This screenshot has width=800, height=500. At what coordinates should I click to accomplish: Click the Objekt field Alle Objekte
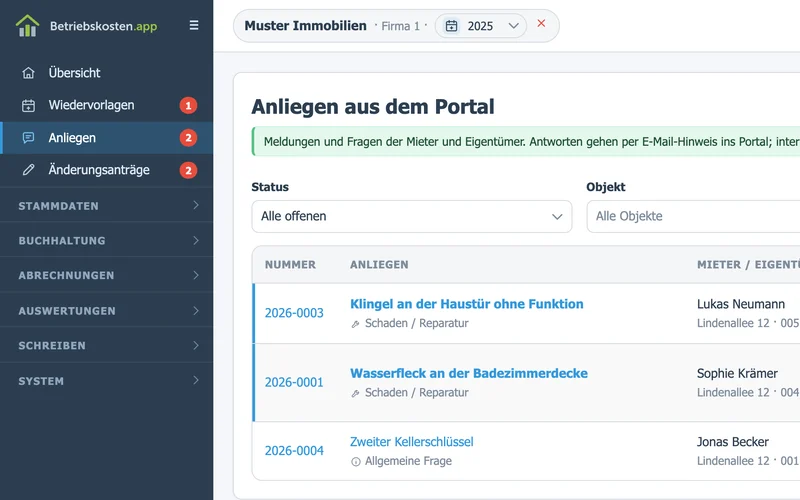[x=693, y=216]
